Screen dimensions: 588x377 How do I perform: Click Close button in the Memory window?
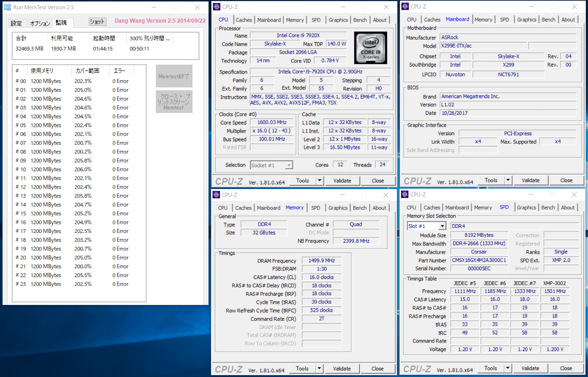tap(377, 368)
